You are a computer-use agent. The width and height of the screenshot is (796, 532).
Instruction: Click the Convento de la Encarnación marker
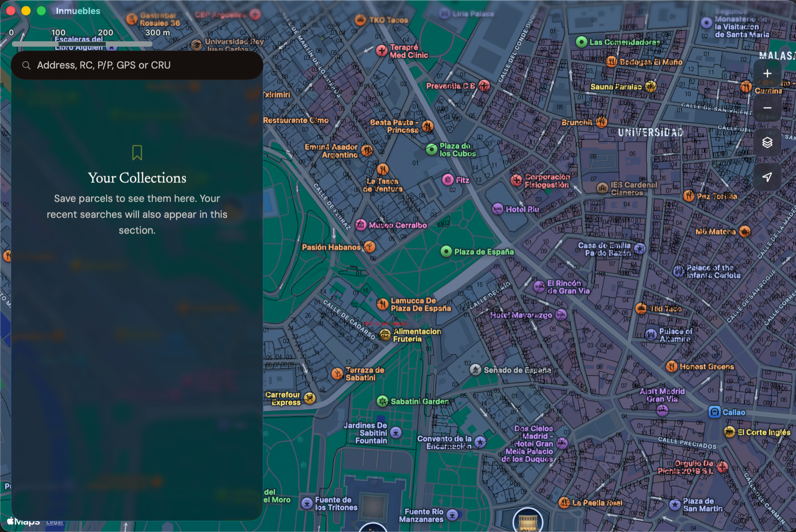[x=480, y=442]
